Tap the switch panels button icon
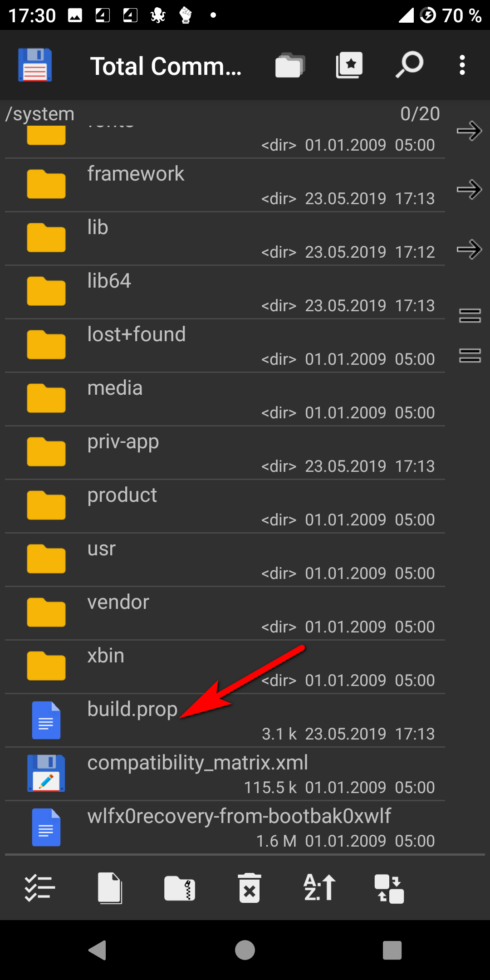 pyautogui.click(x=389, y=889)
